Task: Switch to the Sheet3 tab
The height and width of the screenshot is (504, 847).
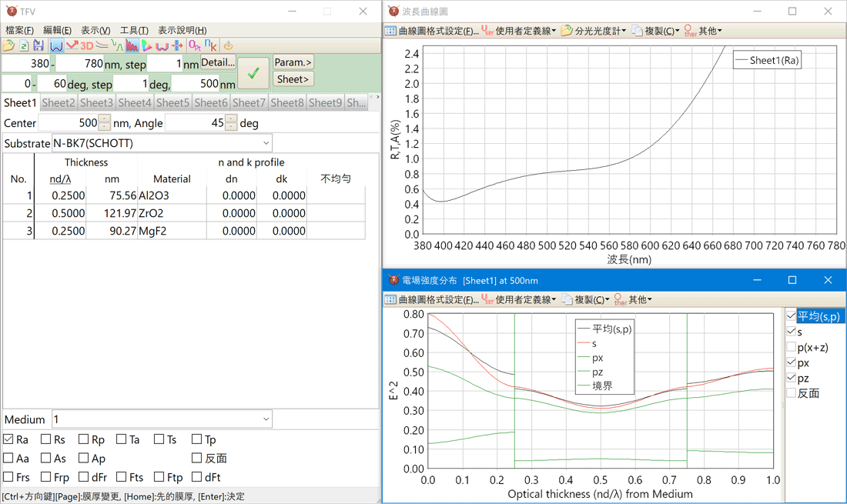Action: point(96,102)
